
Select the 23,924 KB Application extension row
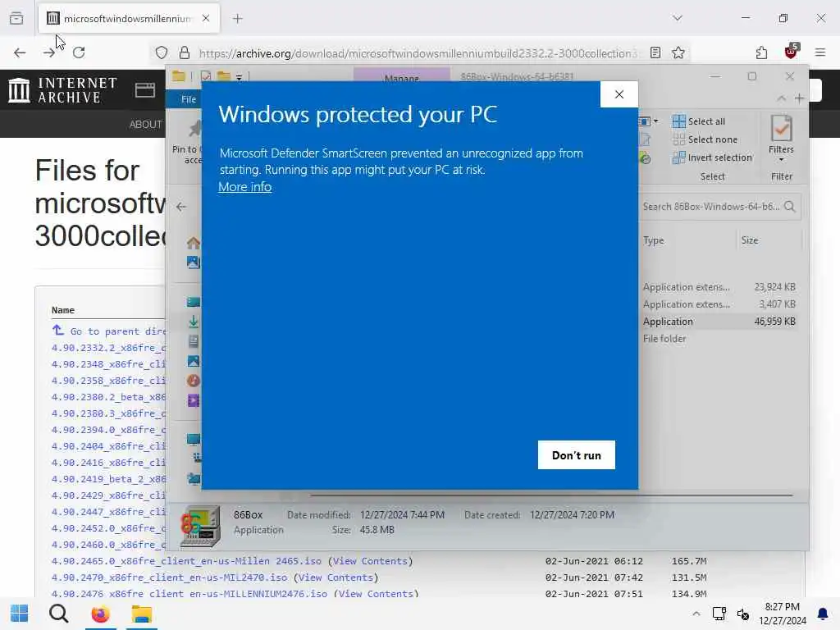[x=719, y=287]
